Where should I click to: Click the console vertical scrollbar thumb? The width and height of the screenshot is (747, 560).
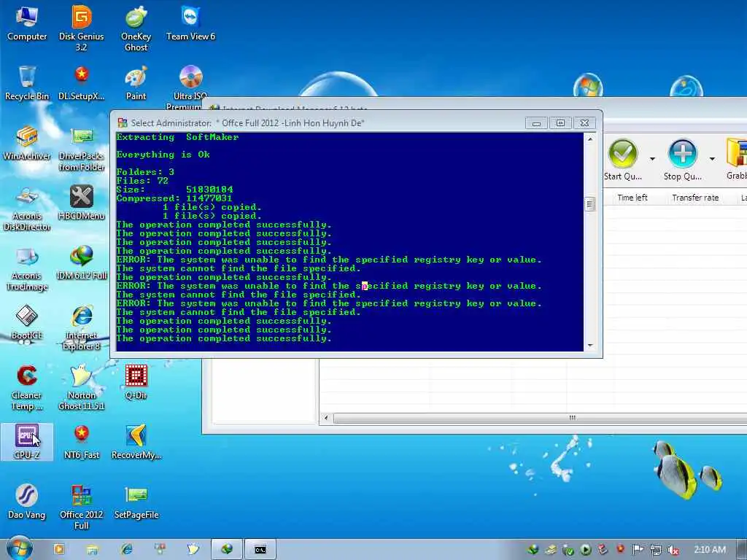pyautogui.click(x=589, y=204)
